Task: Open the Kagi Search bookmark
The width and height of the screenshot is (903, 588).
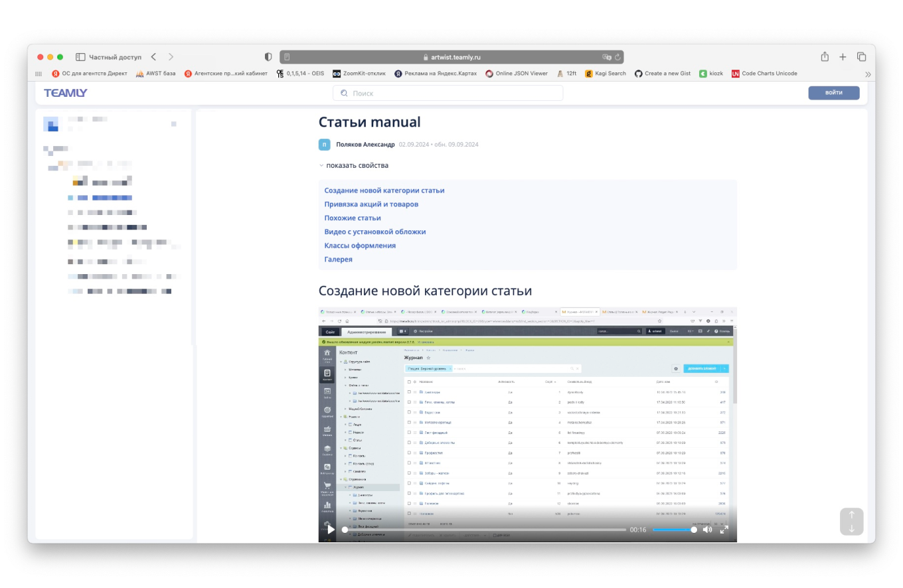Action: point(606,74)
